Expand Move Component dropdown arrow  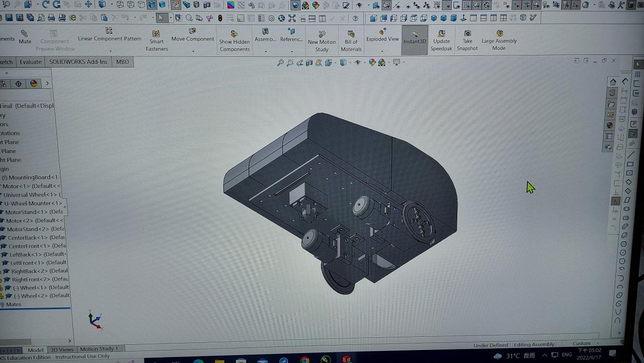point(193,51)
